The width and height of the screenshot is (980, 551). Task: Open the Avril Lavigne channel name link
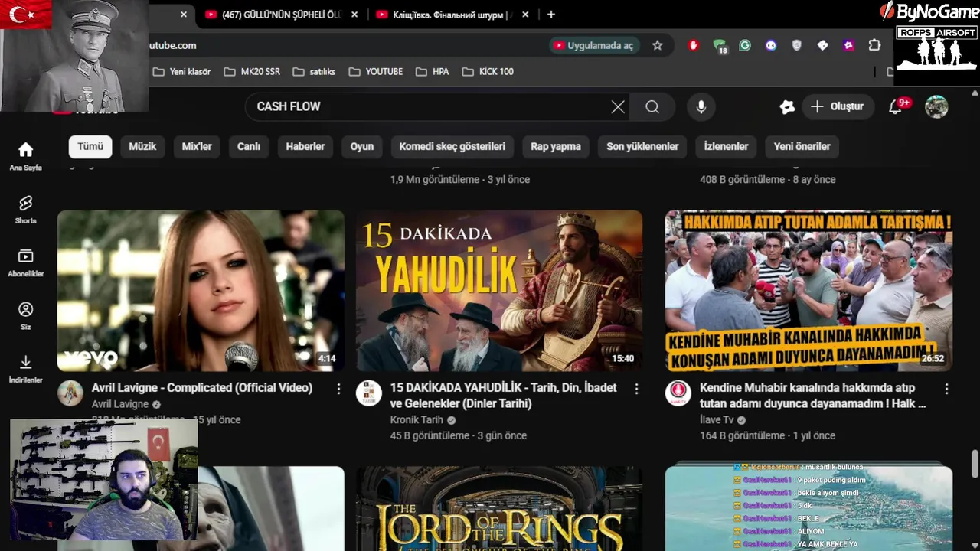coord(120,404)
